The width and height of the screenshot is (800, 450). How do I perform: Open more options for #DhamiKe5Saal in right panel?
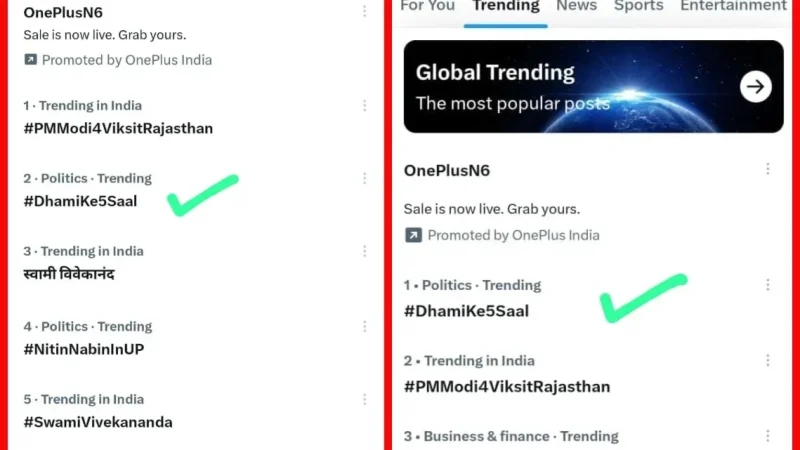[x=768, y=285]
